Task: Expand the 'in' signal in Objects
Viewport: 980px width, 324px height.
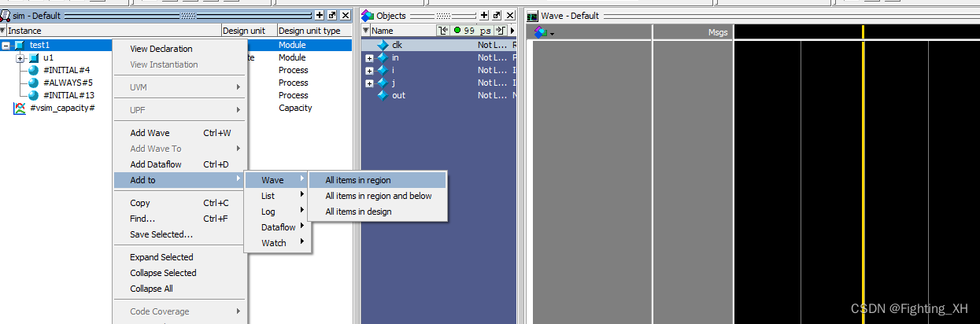Action: pos(369,58)
